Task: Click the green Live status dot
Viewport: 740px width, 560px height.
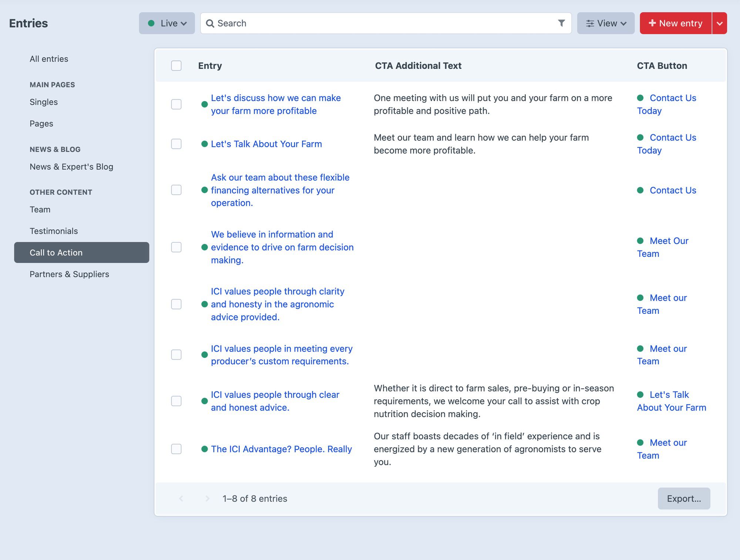Action: [x=152, y=23]
